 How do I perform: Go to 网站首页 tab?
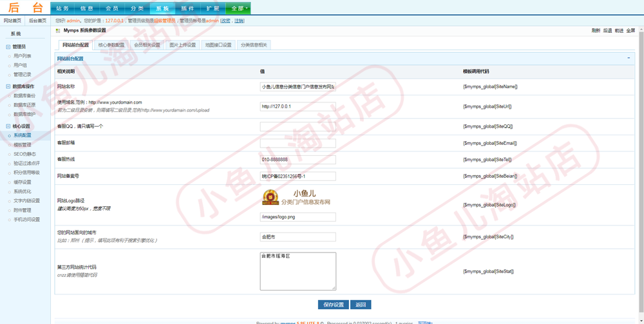(12, 21)
